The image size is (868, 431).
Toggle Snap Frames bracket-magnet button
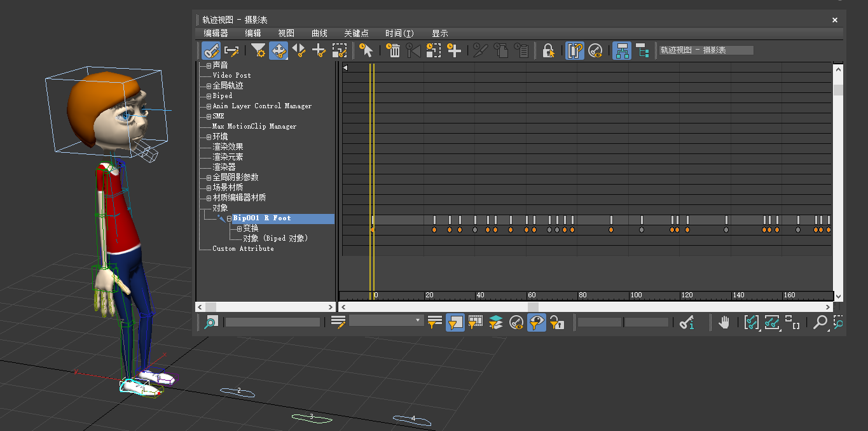[575, 50]
